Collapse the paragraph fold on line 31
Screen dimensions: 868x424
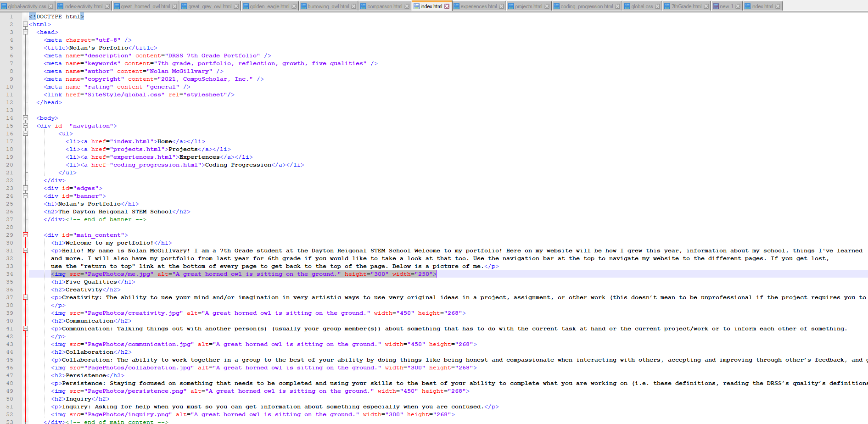(x=26, y=251)
